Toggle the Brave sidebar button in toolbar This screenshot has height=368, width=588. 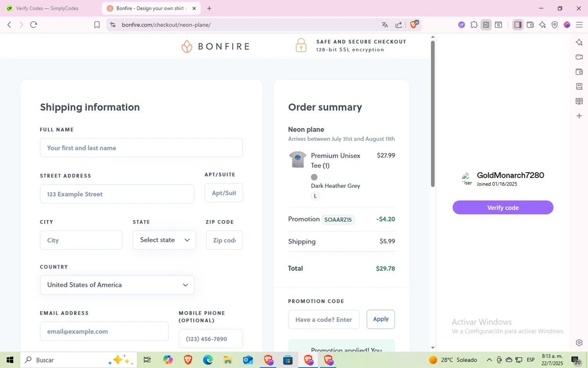coord(518,25)
